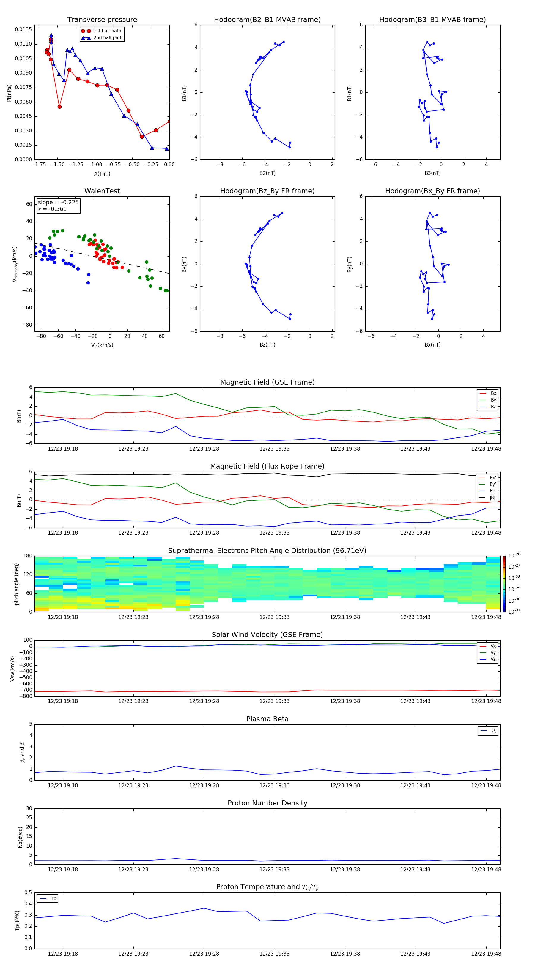The width and height of the screenshot is (535, 980).
Task: Click the 'A(T·m)' x-axis label
Action: (x=102, y=173)
